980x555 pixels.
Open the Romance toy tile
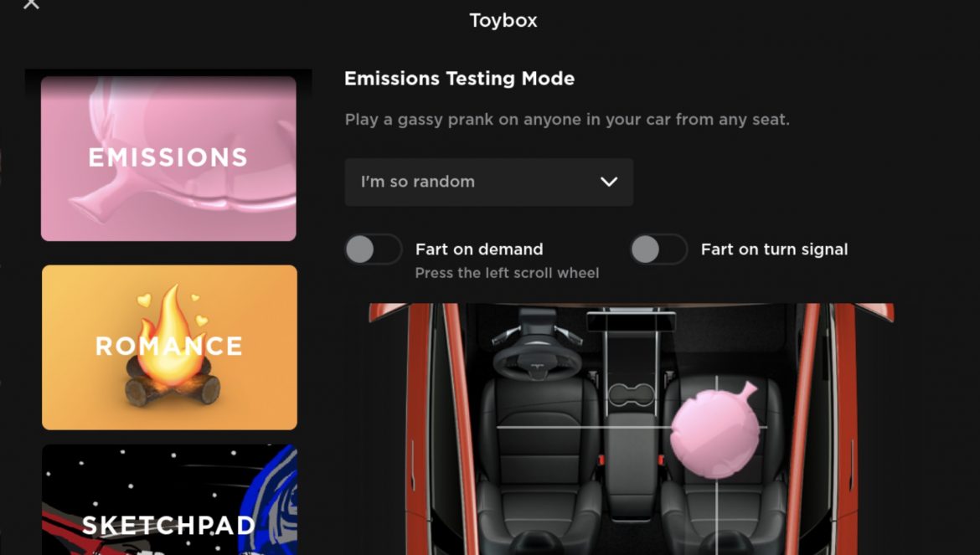(169, 347)
